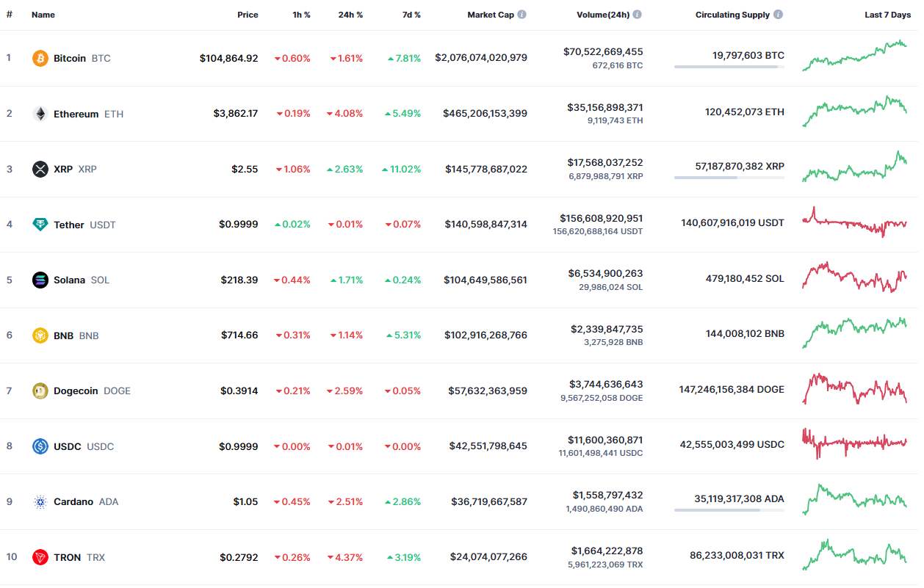Open BNB 7-day sparkline chart
Screen dimensions: 924x588
tap(855, 333)
